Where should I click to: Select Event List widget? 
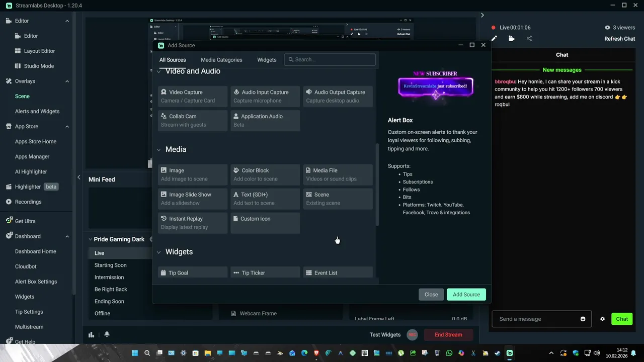[338, 273]
